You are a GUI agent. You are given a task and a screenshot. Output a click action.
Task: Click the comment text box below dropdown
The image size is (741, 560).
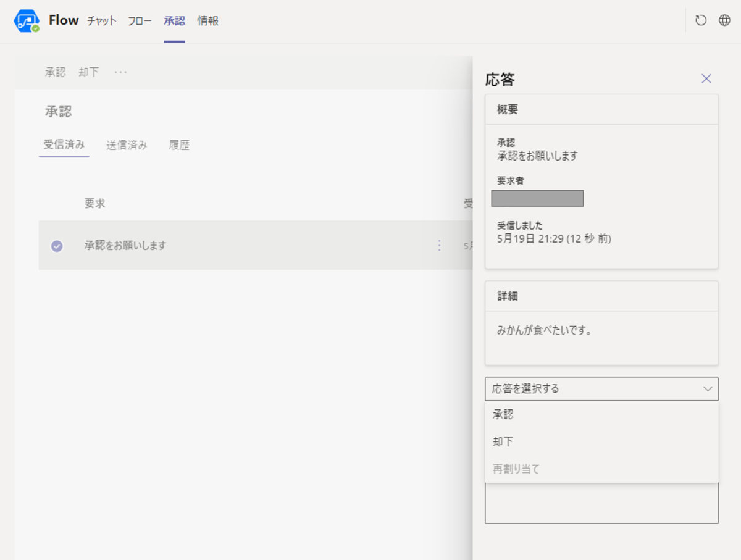[601, 503]
